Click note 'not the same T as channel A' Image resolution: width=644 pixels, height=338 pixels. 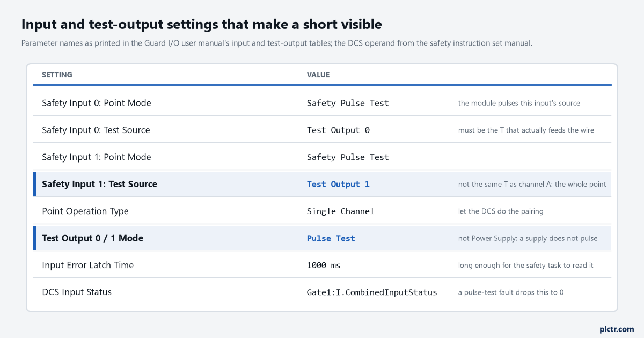tap(532, 184)
